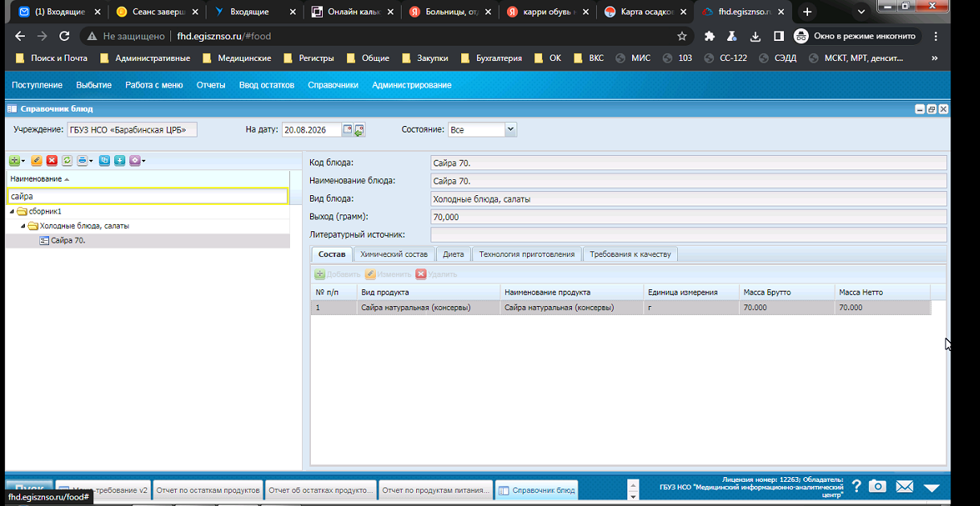980x506 pixels.
Task: Open the print icon's dropdown arrow
Action: [x=91, y=161]
